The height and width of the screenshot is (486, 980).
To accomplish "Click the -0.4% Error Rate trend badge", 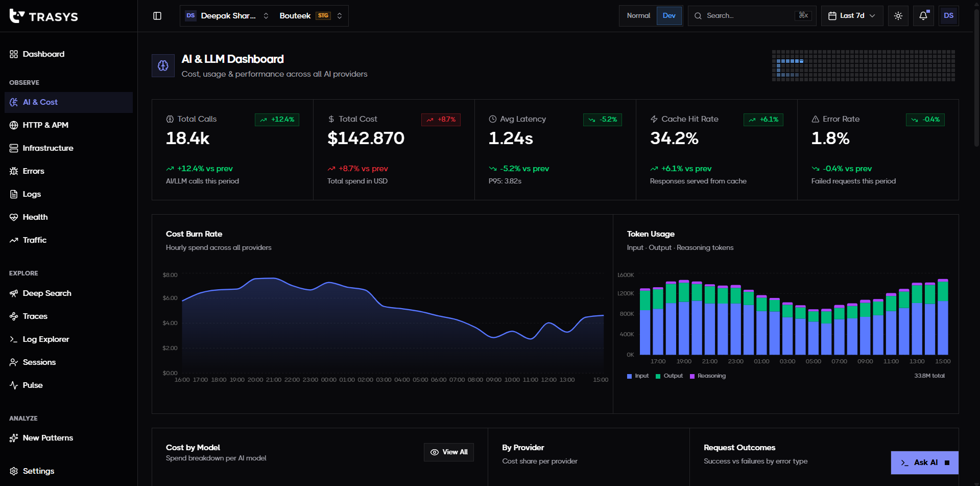I will tap(925, 120).
